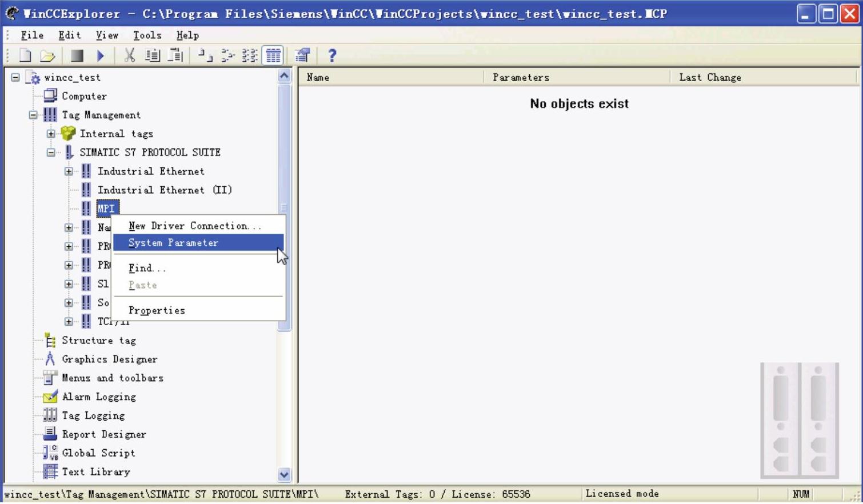Choose New Driver Connection... from context menu
Image resolution: width=863 pixels, height=504 pixels.
pos(198,226)
